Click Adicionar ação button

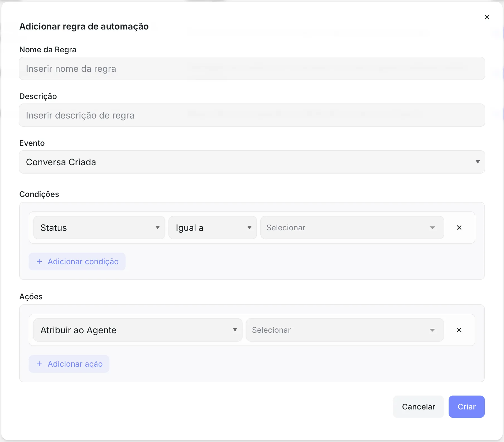tap(69, 364)
